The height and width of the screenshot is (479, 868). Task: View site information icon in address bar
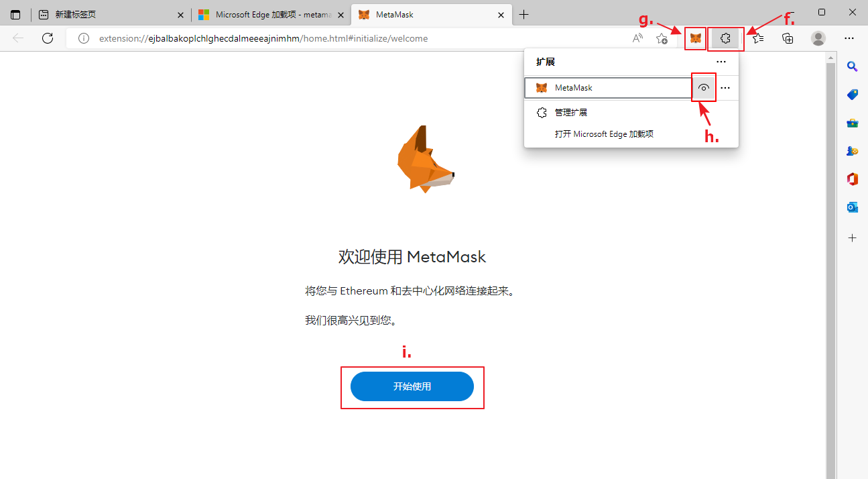click(83, 38)
